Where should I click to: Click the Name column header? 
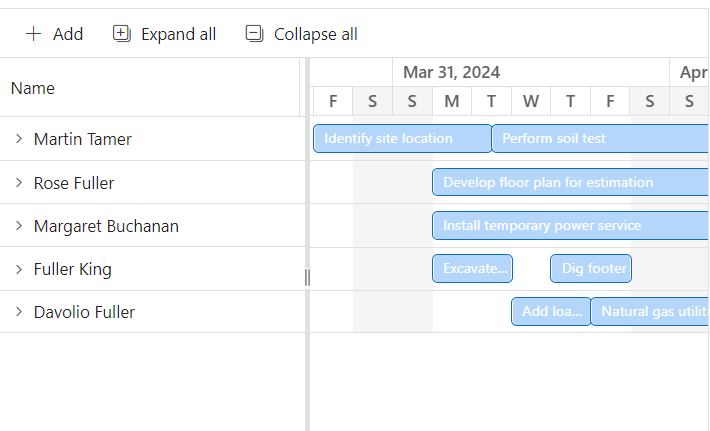coord(33,88)
